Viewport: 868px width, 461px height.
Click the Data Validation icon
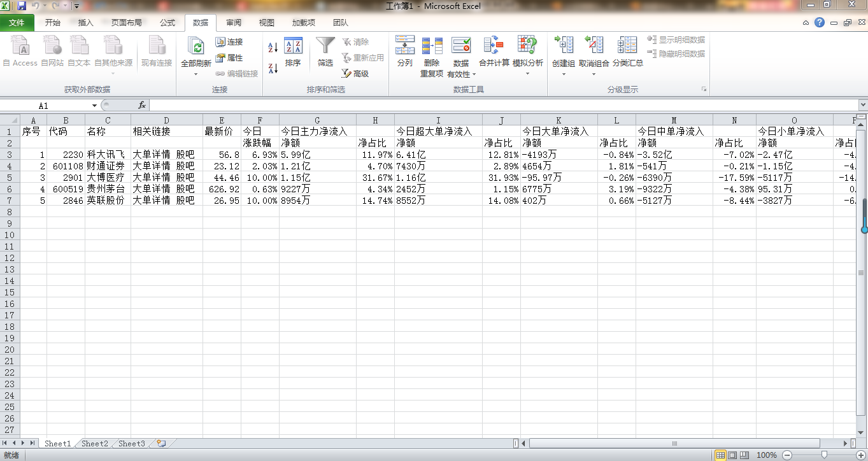[461, 45]
